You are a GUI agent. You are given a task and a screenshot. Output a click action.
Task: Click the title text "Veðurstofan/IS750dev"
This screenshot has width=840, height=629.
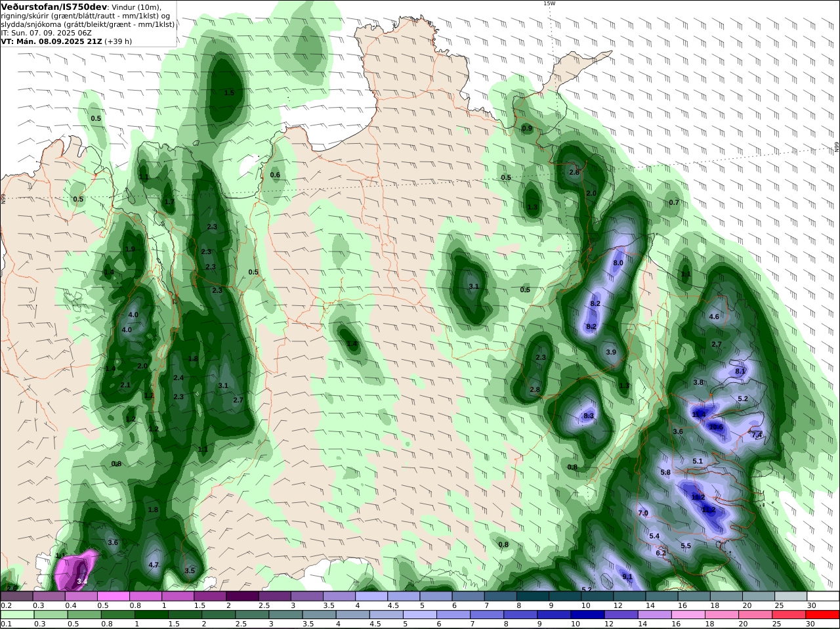pos(54,6)
